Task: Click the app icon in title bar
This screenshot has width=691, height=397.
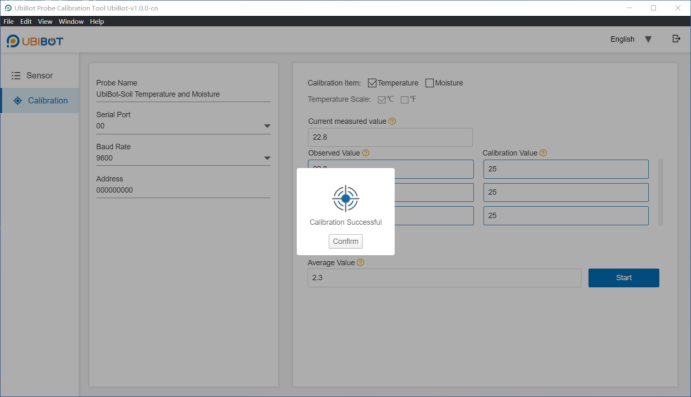Action: pyautogui.click(x=8, y=8)
